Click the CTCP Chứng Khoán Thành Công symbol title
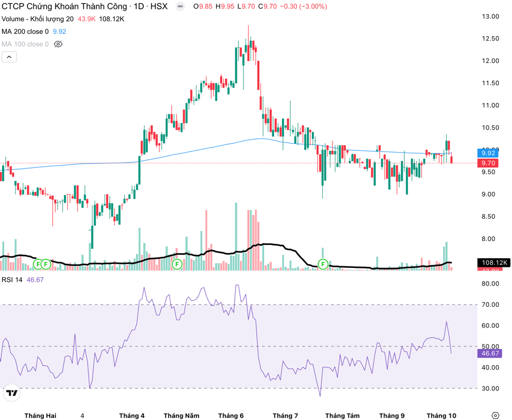Screen dimensions: 512x420 click(x=65, y=6)
